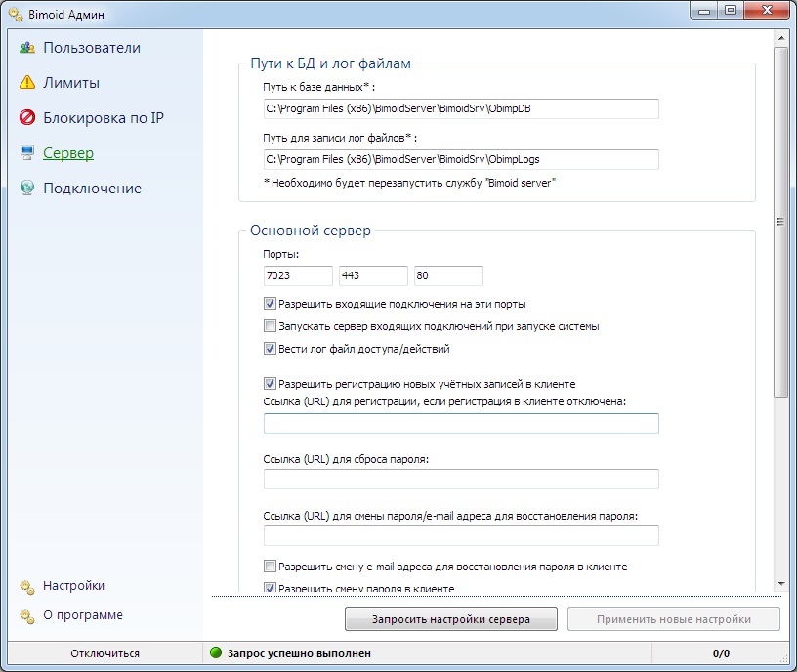The width and height of the screenshot is (797, 672).
Task: Click the Запрос успешно выполнен status text
Action: tap(299, 653)
